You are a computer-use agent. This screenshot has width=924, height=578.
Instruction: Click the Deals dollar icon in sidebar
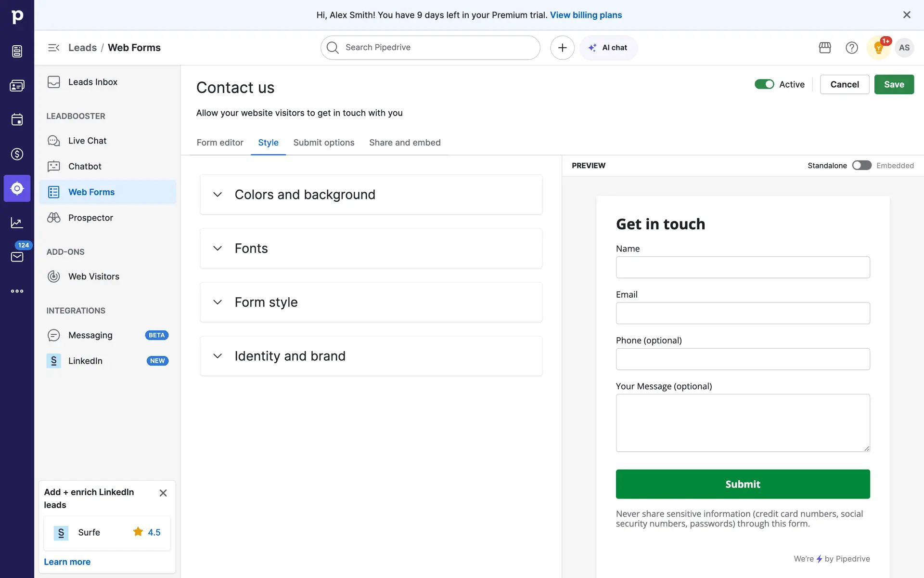[17, 154]
